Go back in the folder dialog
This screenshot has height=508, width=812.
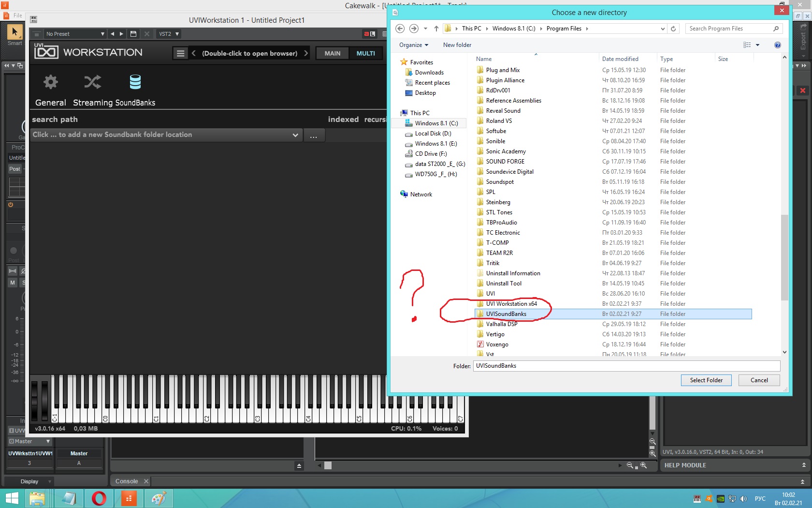pyautogui.click(x=400, y=29)
